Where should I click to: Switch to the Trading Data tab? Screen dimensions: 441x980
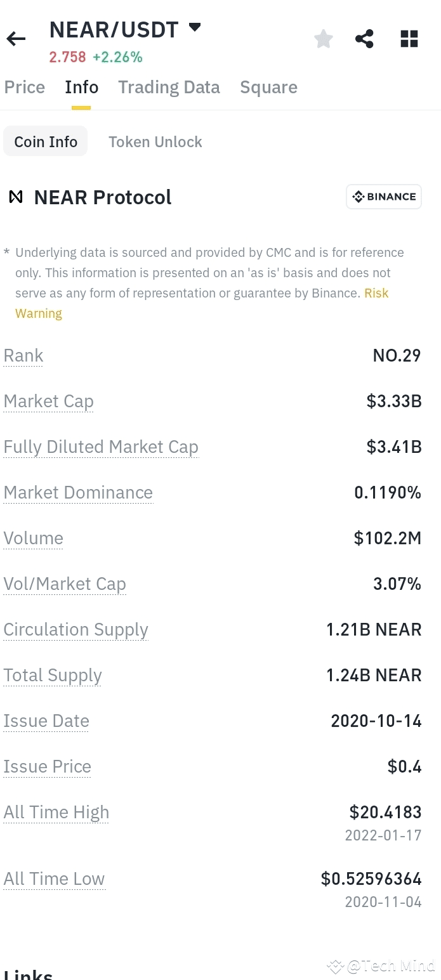point(169,87)
